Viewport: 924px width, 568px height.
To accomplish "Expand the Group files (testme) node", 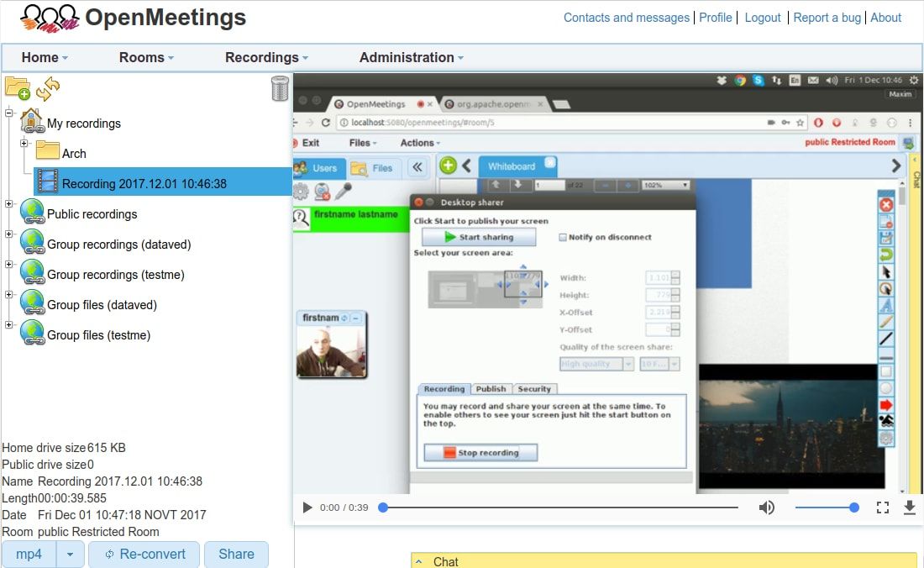I will point(9,325).
